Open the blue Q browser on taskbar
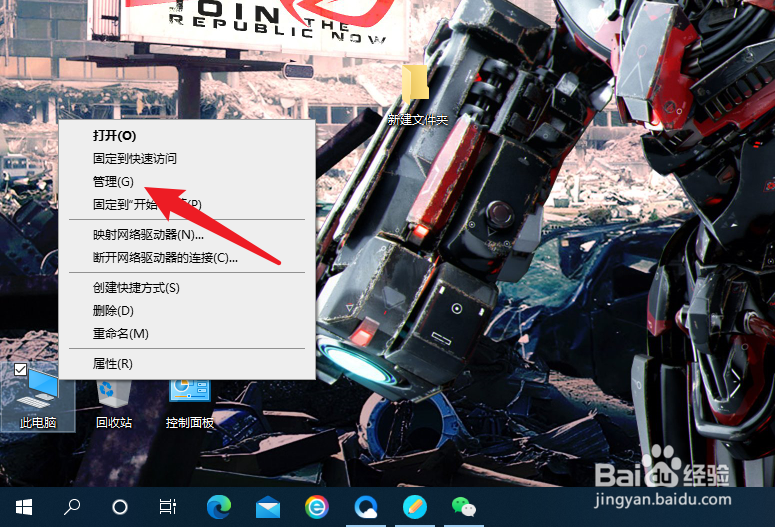775x527 pixels. 366,507
